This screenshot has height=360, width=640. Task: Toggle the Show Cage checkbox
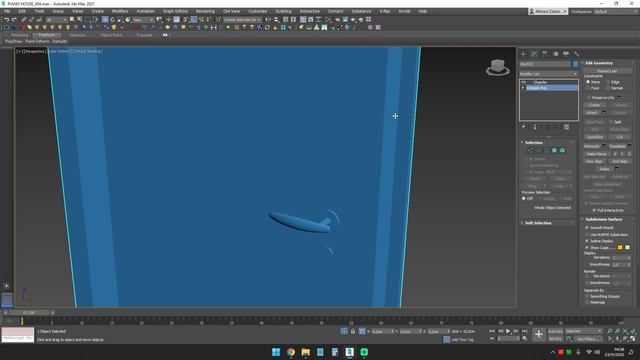(587, 248)
